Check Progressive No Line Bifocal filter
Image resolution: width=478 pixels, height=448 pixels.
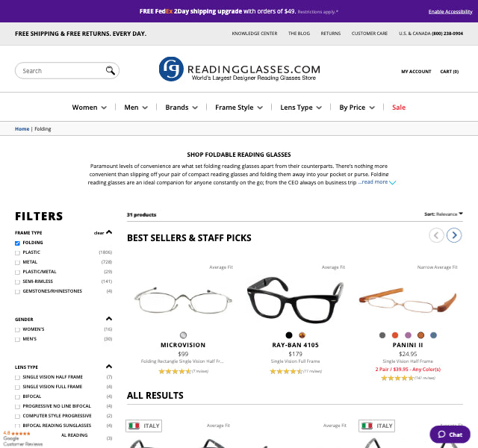coord(17,406)
